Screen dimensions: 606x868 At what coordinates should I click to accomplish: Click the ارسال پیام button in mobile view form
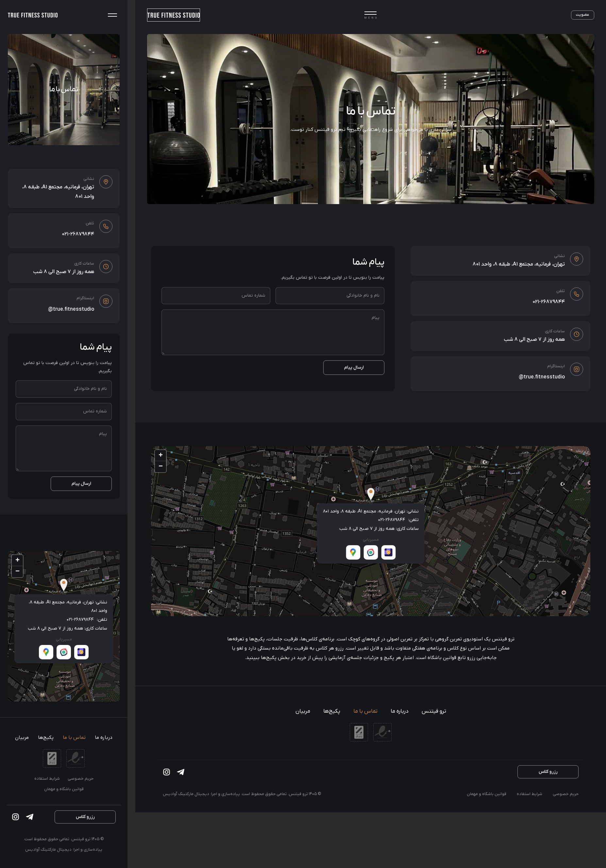pyautogui.click(x=81, y=483)
